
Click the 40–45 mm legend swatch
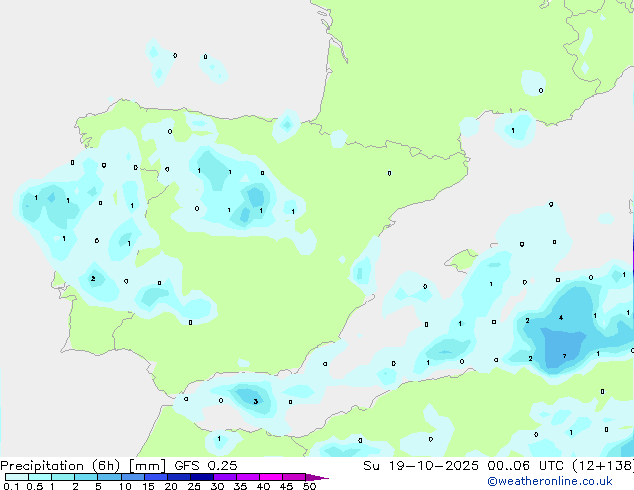pos(271,477)
